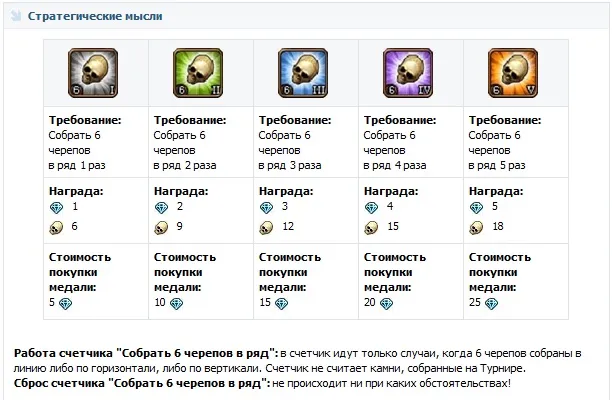Click the blue skull medal level III icon

click(303, 72)
